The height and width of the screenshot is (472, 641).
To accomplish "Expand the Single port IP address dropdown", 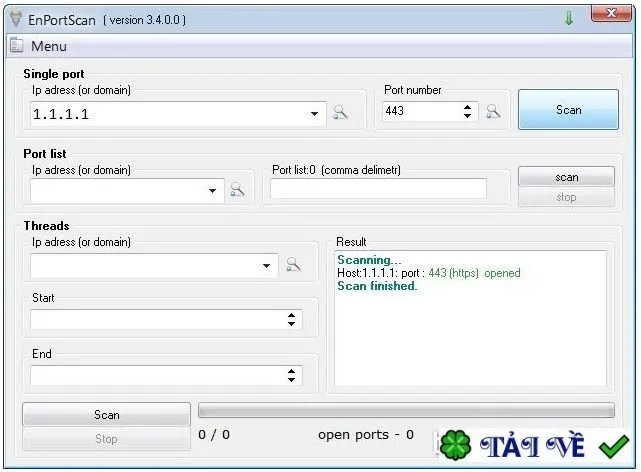I will point(314,114).
